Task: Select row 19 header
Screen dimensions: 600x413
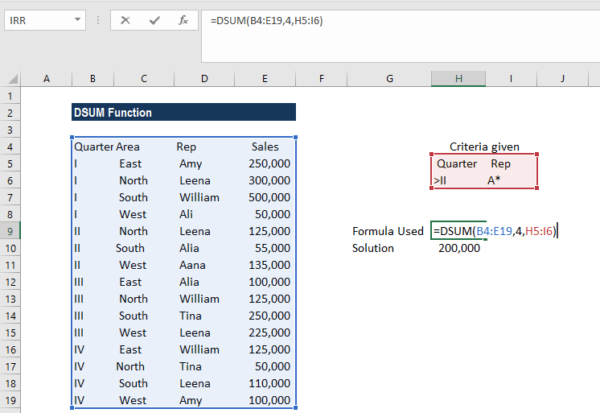Action: pos(10,400)
